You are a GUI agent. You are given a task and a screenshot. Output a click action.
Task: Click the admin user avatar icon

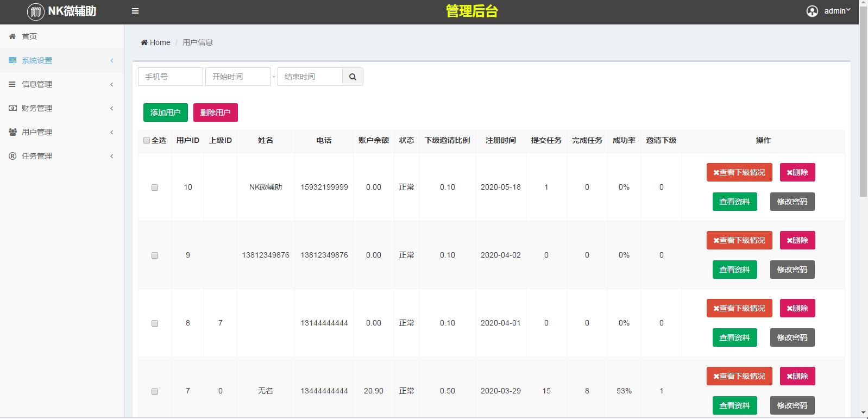812,11
